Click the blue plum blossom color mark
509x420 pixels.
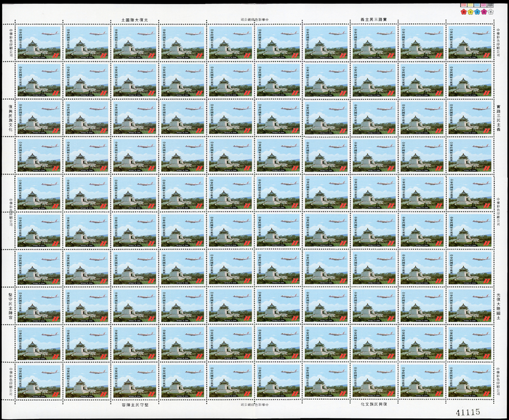coord(477,12)
